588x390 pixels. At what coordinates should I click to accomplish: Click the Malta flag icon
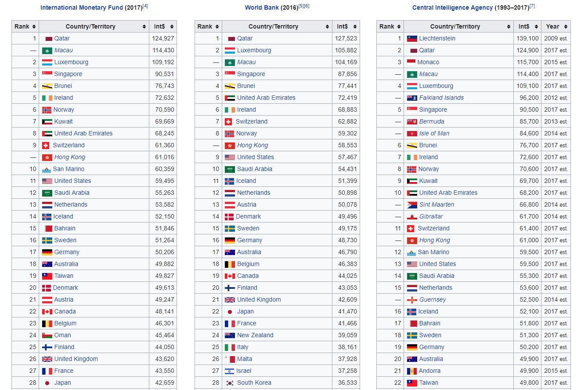pos(230,359)
